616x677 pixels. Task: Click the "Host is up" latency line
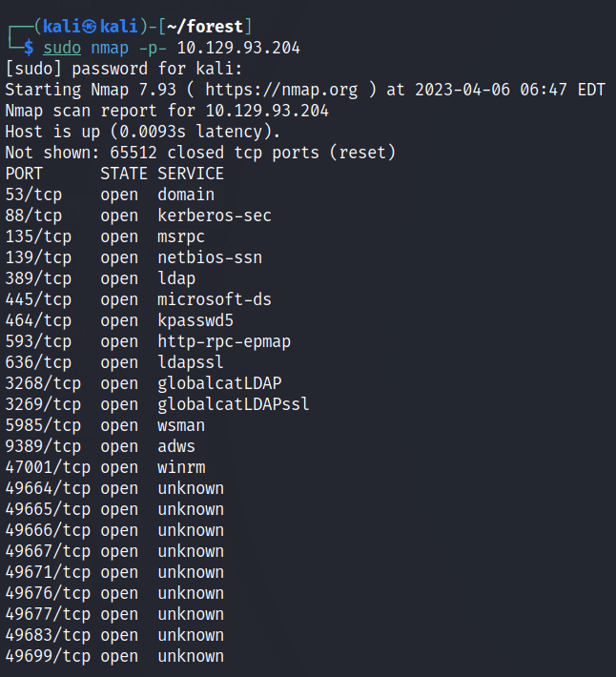[x=143, y=132]
